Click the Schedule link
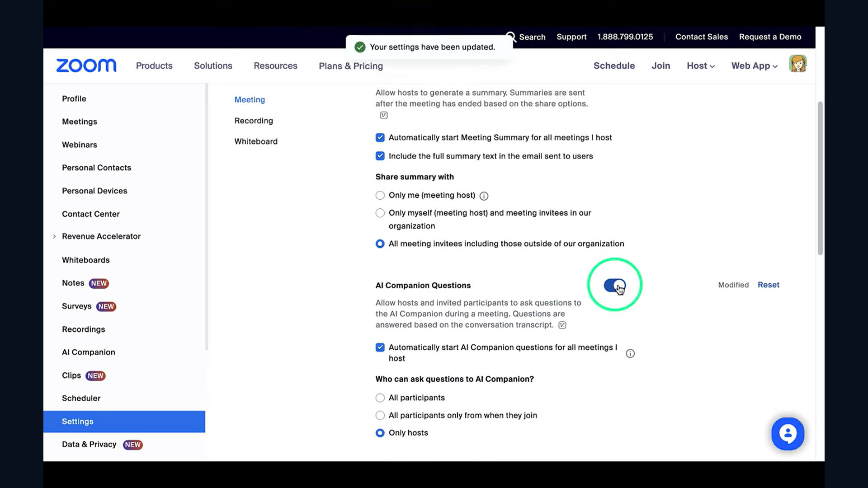 pos(613,66)
